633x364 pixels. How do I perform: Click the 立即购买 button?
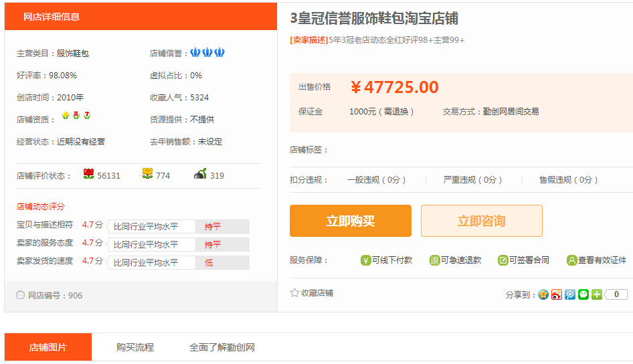click(x=351, y=221)
